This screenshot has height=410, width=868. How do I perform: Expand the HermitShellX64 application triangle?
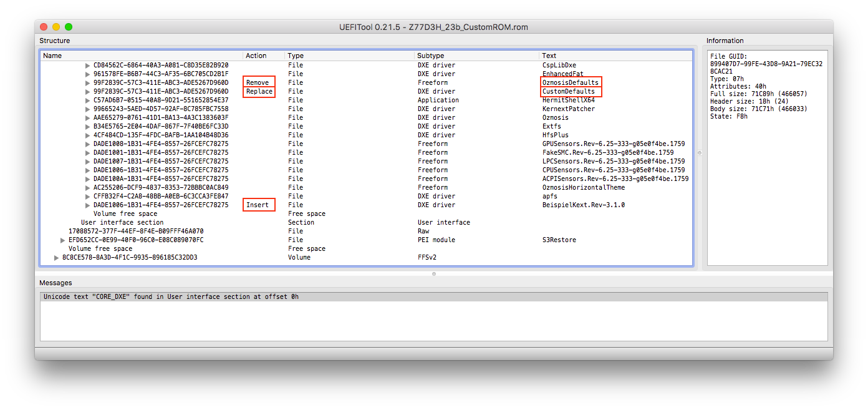click(88, 100)
